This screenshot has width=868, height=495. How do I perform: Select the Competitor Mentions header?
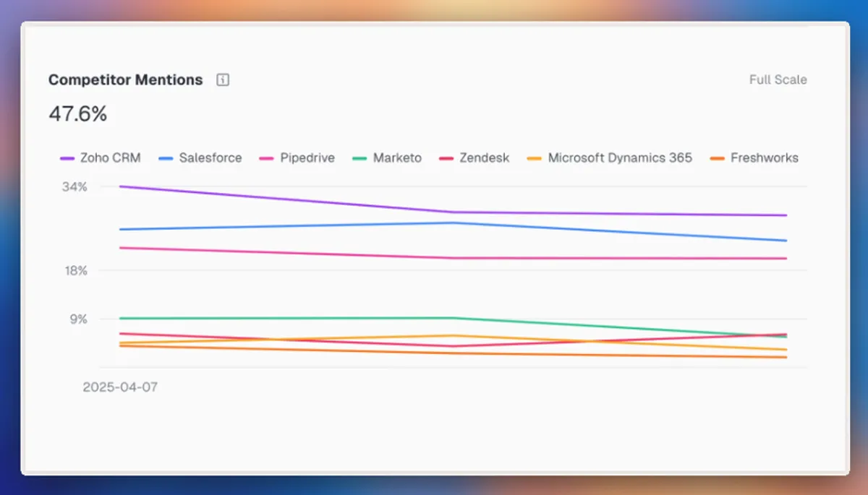124,79
